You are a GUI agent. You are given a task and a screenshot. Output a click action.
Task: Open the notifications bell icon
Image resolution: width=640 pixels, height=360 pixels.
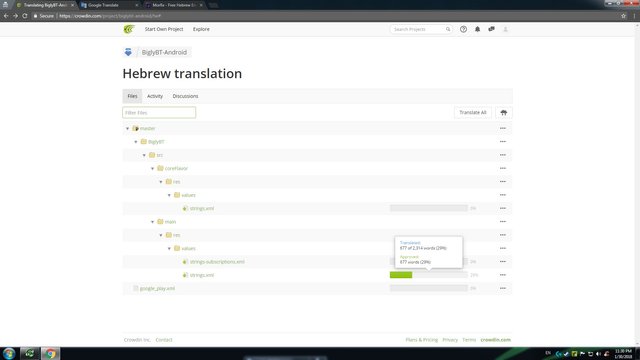477,29
